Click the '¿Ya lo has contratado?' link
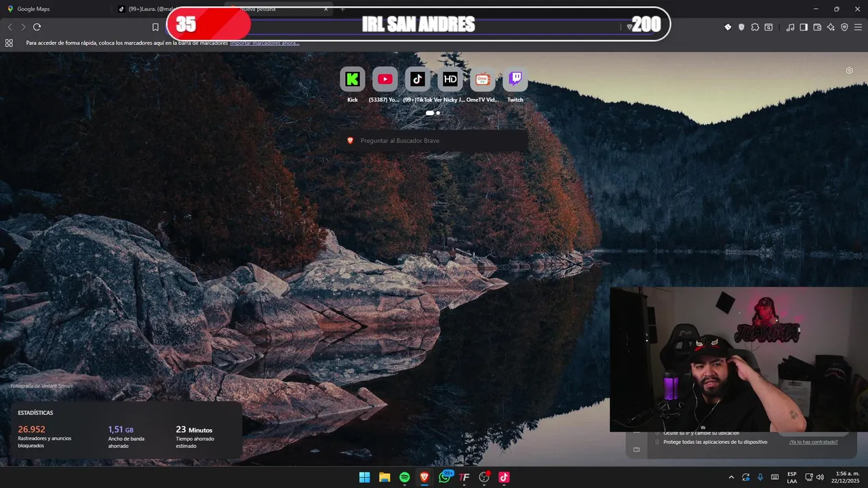The width and height of the screenshot is (868, 488). [813, 442]
